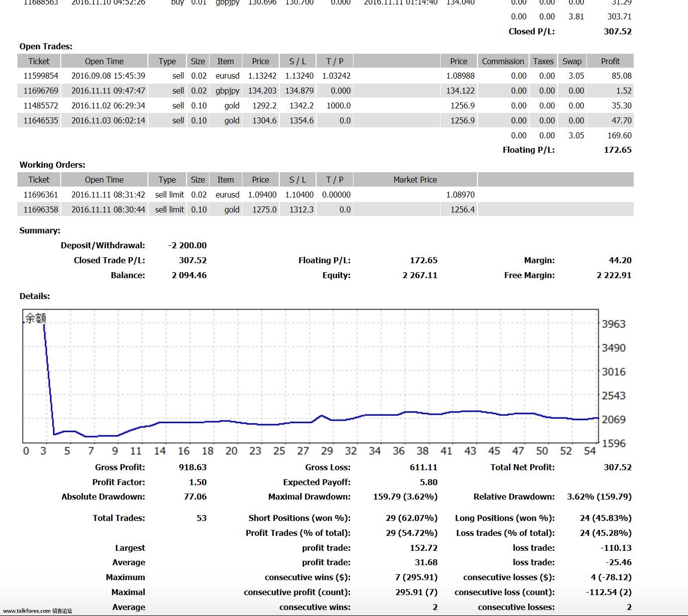Click the gold profit value 35.30
Image resolution: width=688 pixels, height=616 pixels.
pos(621,105)
